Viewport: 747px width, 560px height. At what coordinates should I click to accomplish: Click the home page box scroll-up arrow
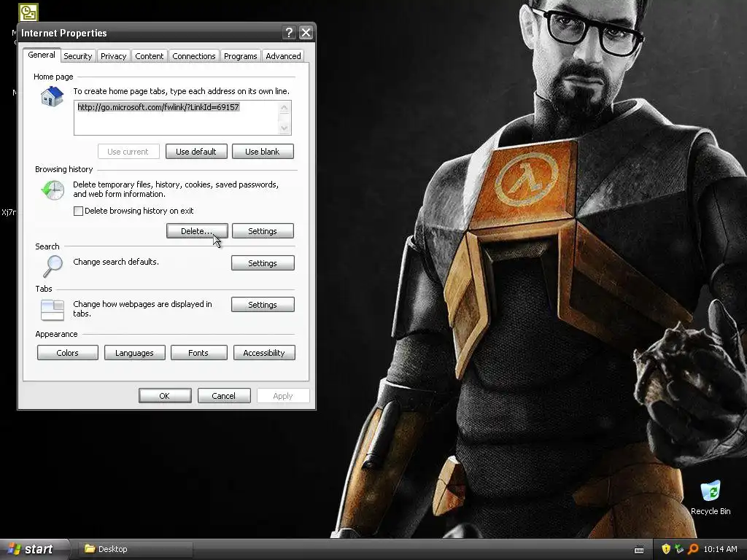click(285, 108)
